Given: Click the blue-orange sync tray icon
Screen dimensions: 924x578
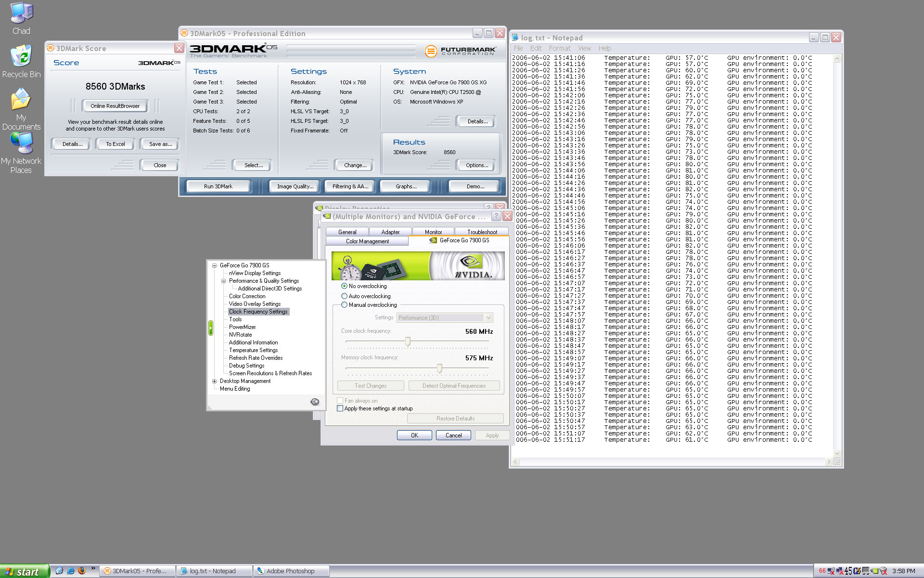Looking at the screenshot, I should point(857,571).
